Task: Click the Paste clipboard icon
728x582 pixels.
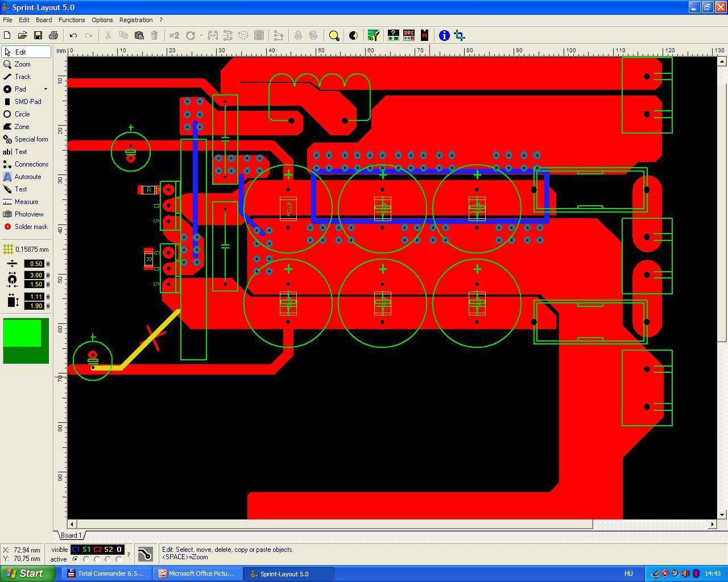Action: tap(139, 35)
